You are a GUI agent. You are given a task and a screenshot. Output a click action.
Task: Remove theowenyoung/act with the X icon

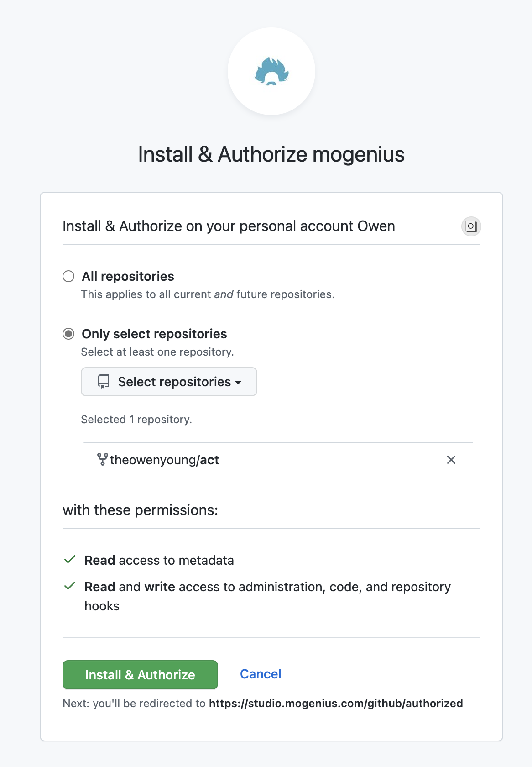click(451, 460)
